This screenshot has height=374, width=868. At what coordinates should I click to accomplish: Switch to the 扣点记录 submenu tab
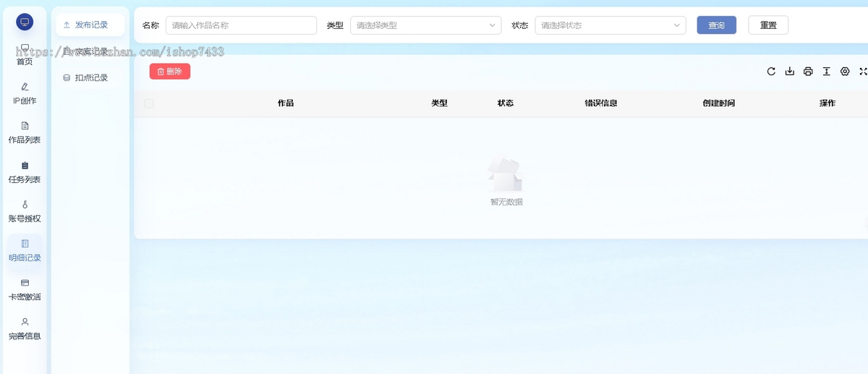(x=90, y=77)
